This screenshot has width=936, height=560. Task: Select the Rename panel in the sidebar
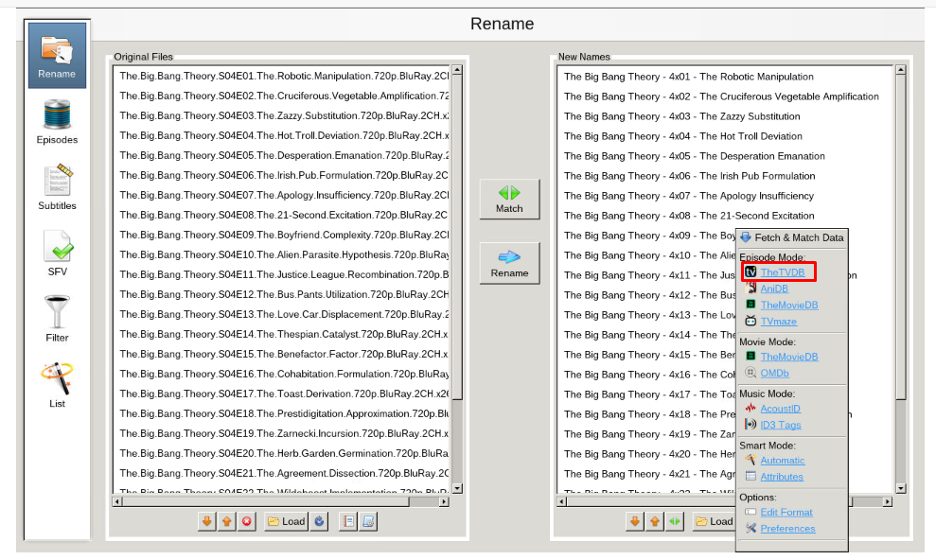pos(56,54)
